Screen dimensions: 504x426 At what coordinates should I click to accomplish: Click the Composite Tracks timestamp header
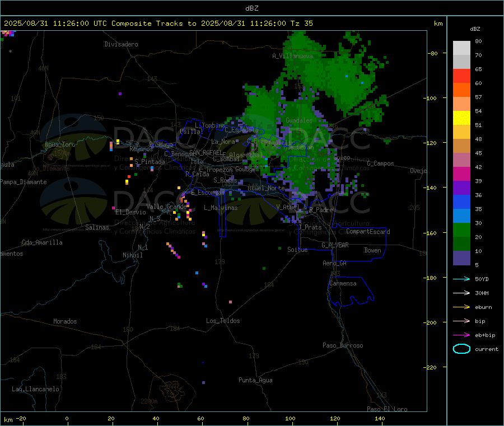[x=158, y=24]
